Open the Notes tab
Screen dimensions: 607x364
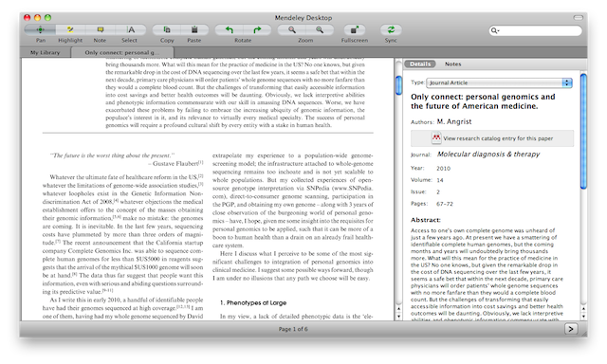click(x=453, y=64)
